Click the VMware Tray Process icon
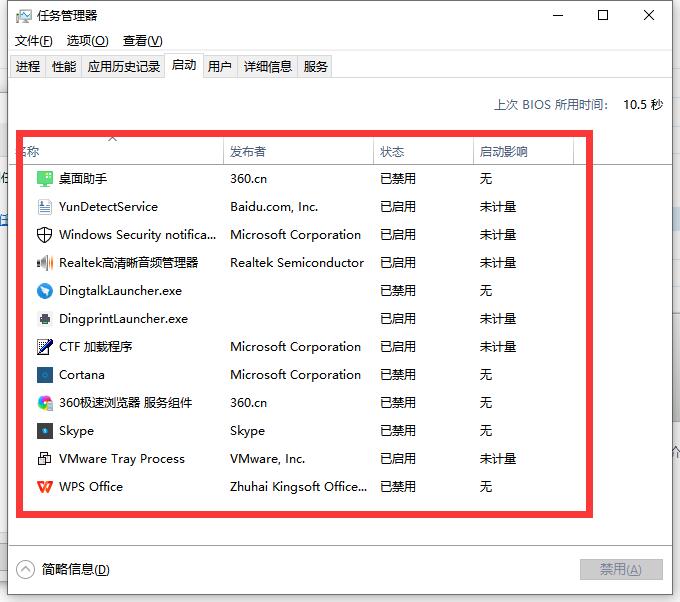Viewport: 680px width, 602px height. click(x=44, y=459)
